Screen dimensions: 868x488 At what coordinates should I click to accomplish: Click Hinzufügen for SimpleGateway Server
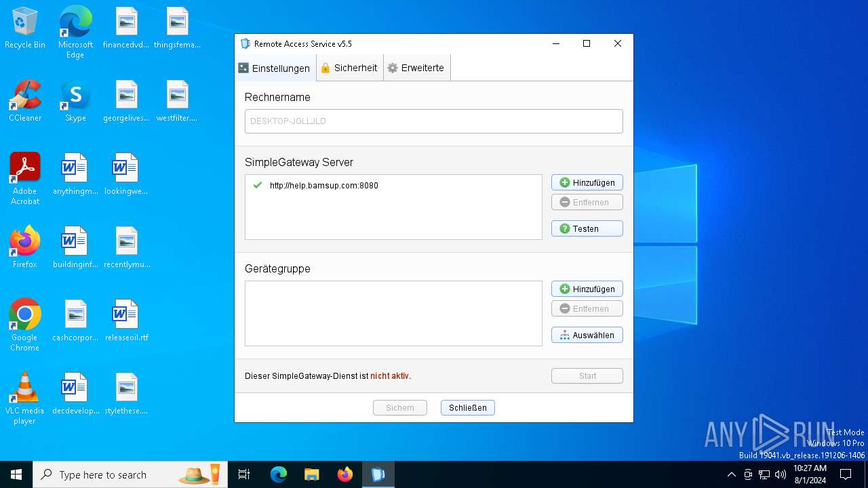pos(587,182)
